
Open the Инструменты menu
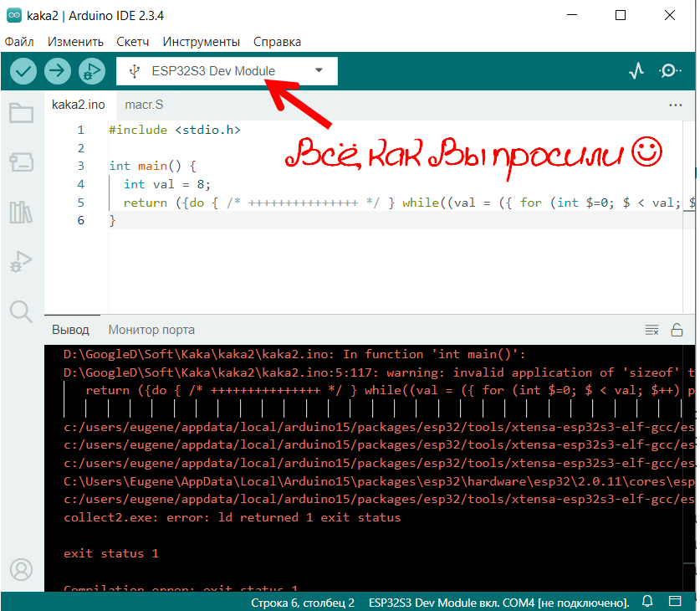coord(201,42)
